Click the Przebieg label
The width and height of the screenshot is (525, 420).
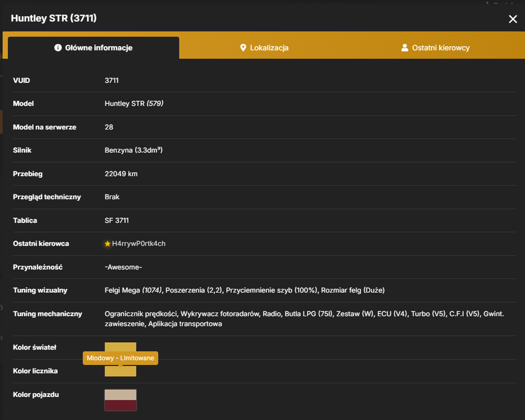(27, 174)
